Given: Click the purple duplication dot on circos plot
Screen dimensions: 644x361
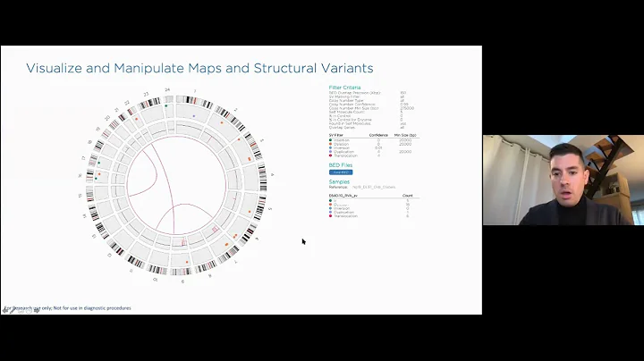Looking at the screenshot, I should point(194,116).
